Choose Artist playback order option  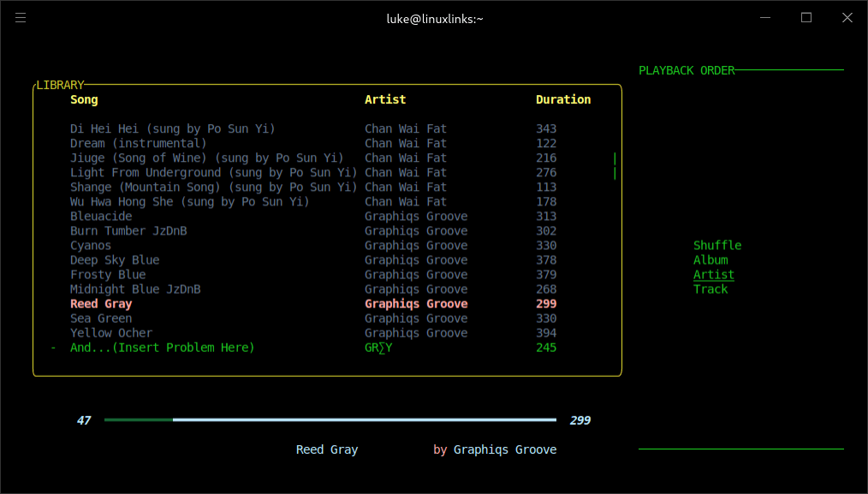(x=714, y=275)
